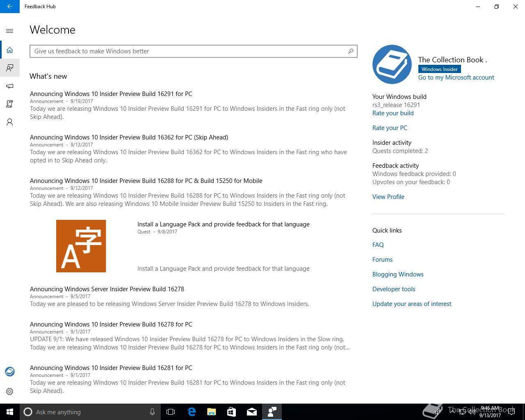Click the Feedback Hub taskbar icon
The width and height of the screenshot is (525, 420).
click(x=272, y=412)
